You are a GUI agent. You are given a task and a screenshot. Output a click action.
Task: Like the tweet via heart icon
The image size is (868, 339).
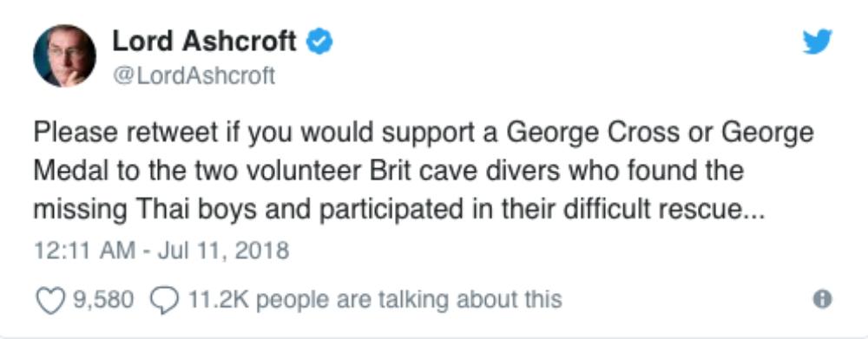(50, 300)
